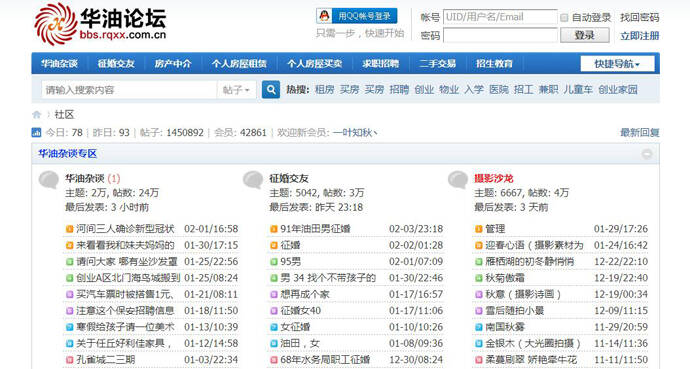Viewport: 690px width, 369px height.
Task: Collapse the 华油杂谈专区 section
Action: click(x=646, y=154)
